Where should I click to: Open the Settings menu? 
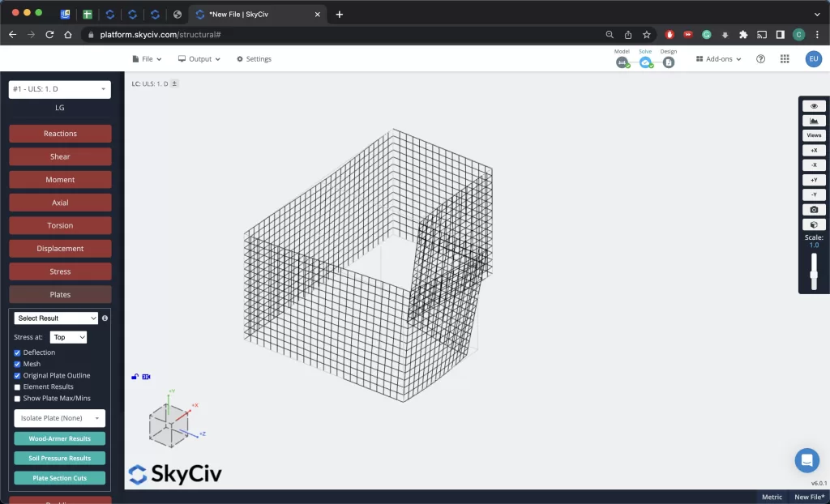(x=254, y=59)
